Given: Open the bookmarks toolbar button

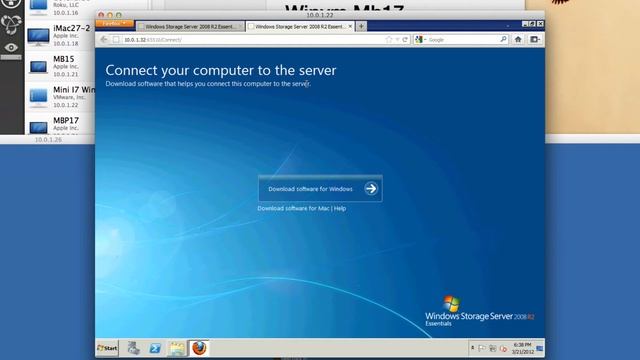Looking at the screenshot, I should (x=534, y=40).
